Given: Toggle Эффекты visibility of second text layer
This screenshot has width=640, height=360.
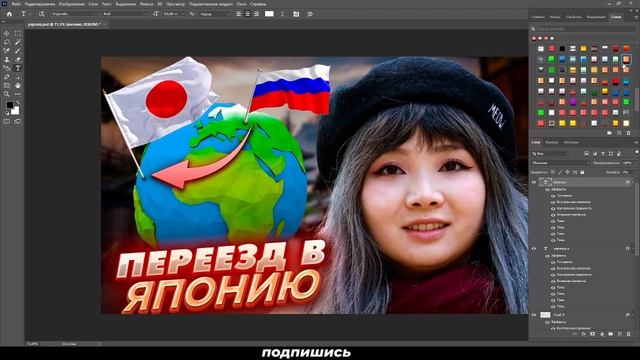Looking at the screenshot, I should (547, 256).
